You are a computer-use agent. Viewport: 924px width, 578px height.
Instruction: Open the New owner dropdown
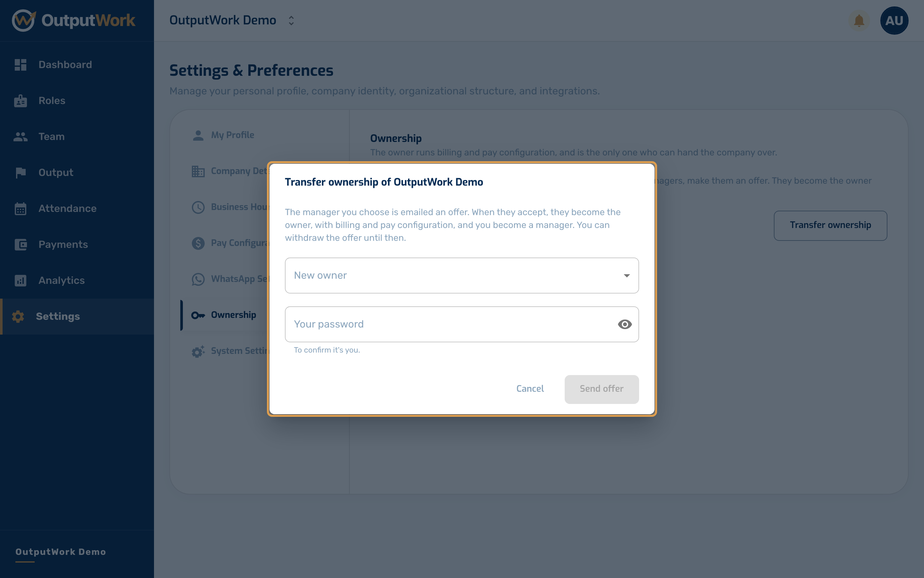point(462,275)
